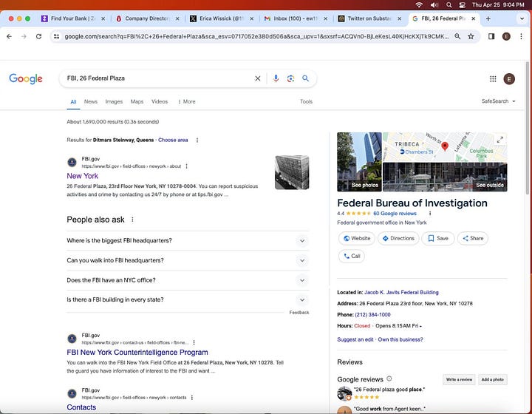
Task: Click the Call button
Action: pyautogui.click(x=352, y=256)
